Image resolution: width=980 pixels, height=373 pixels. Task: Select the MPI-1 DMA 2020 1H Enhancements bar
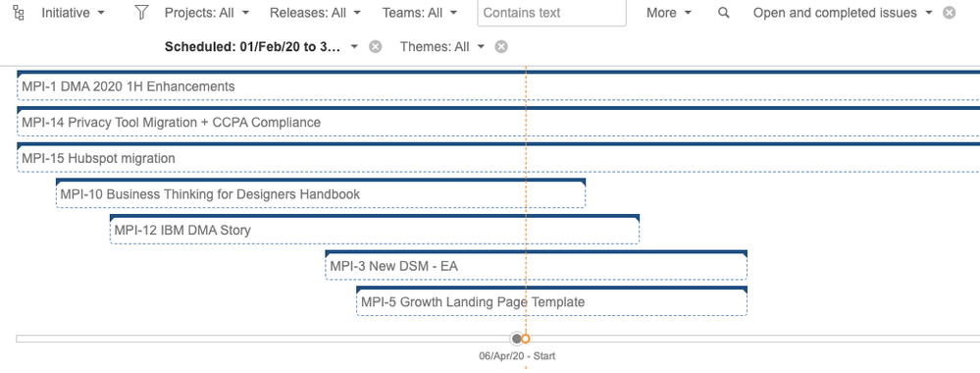[x=498, y=85]
